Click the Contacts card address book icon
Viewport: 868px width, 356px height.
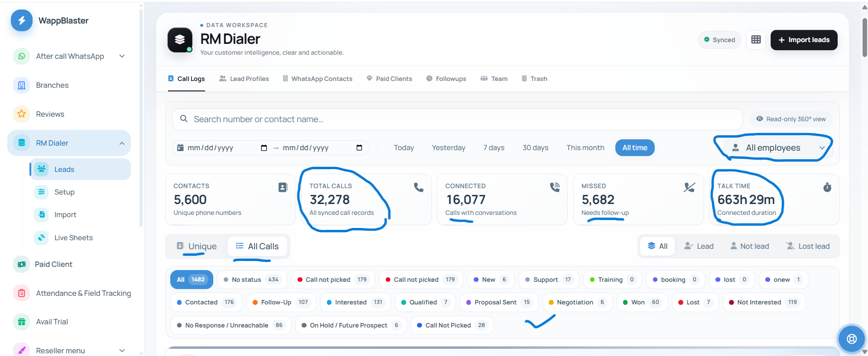coord(283,187)
